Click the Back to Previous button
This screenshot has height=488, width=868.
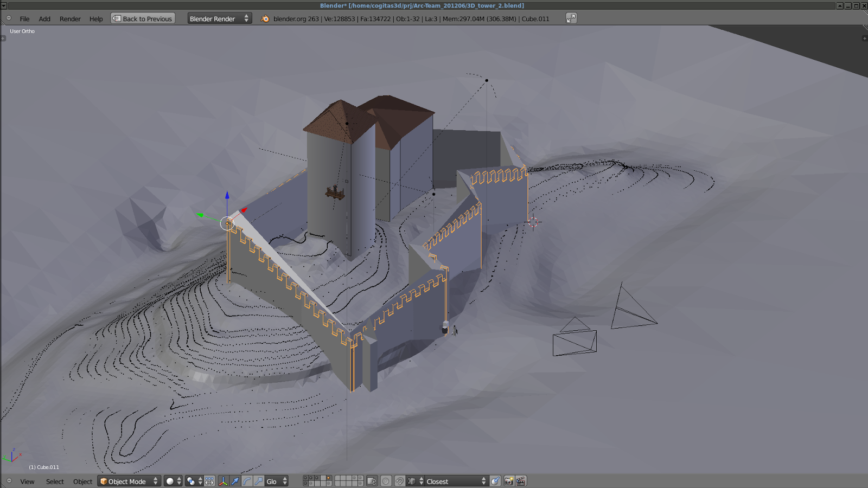142,18
